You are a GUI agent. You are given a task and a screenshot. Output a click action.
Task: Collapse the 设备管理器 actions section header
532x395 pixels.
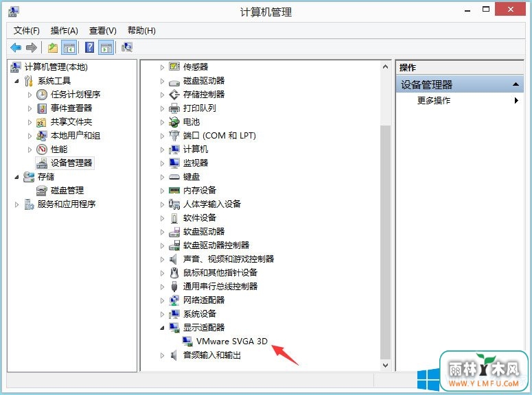tap(460, 84)
